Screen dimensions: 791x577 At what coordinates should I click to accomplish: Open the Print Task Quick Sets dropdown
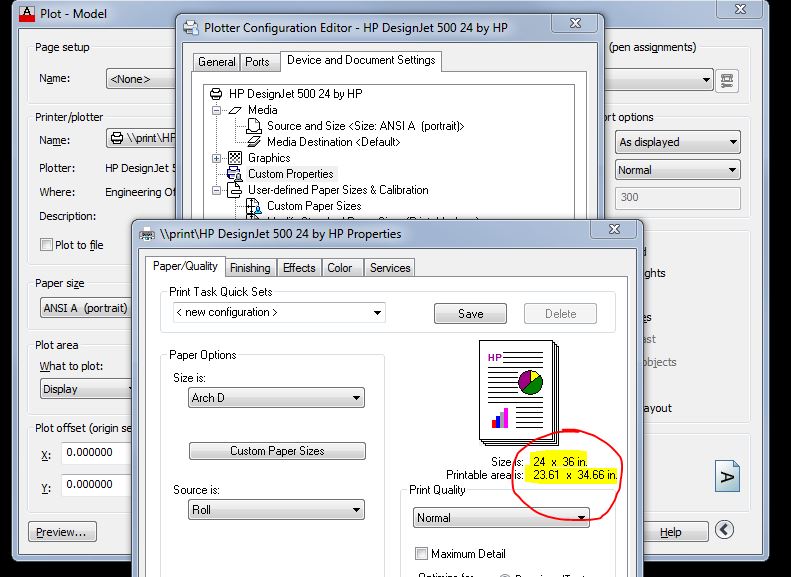click(x=279, y=312)
